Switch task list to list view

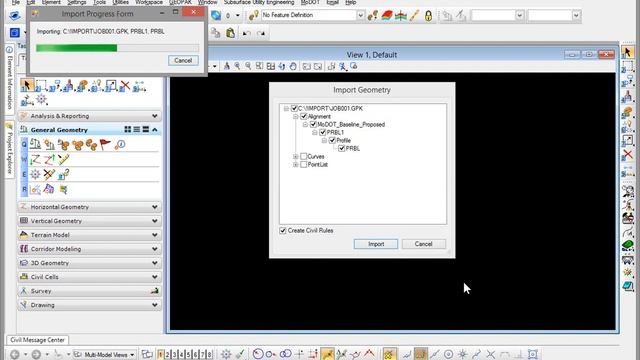137,129
